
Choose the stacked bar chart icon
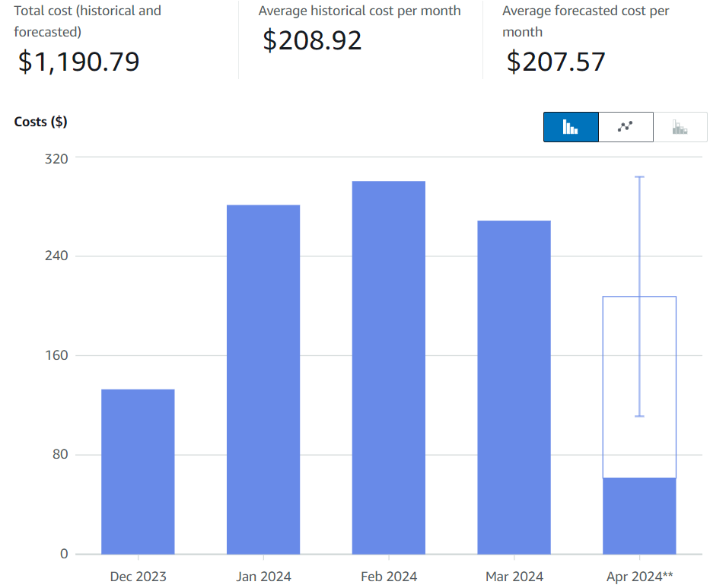click(680, 127)
